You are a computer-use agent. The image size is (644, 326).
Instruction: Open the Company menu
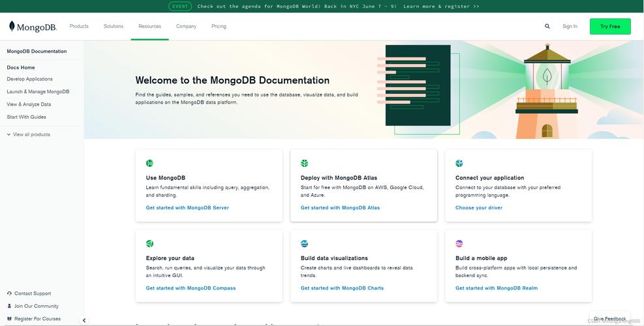tap(186, 26)
